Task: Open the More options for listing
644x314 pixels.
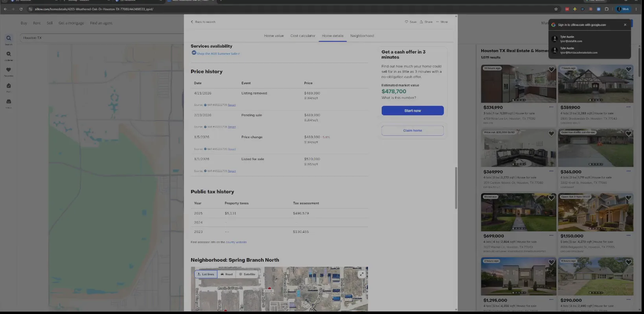Action: 442,22
